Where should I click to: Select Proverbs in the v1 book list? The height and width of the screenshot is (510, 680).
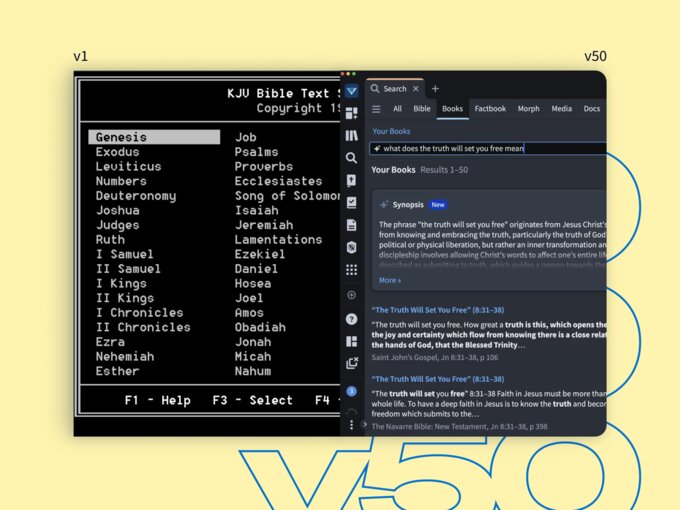tap(264, 167)
